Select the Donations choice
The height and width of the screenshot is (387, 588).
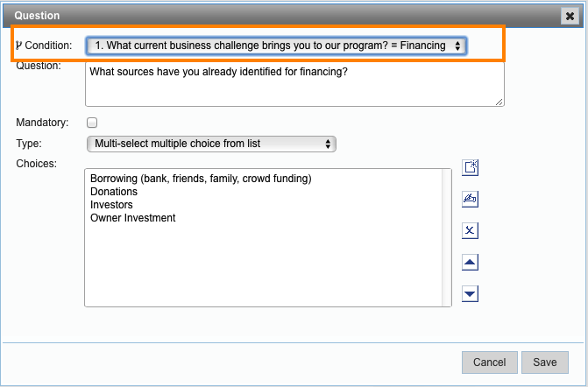coord(114,192)
